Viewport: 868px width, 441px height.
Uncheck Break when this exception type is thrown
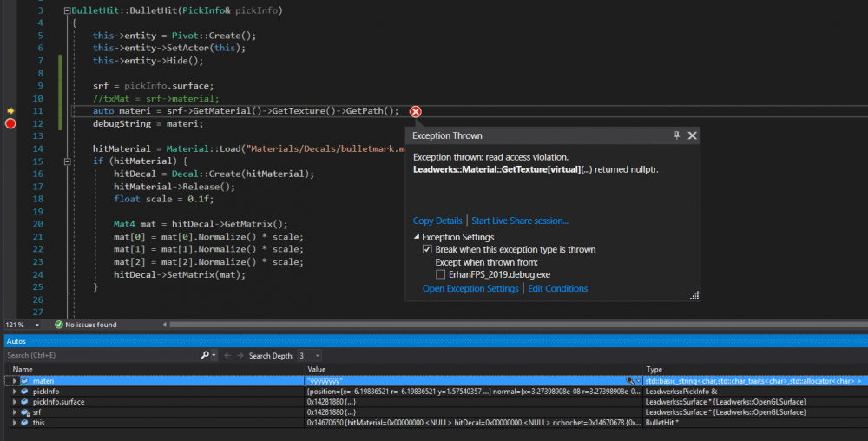click(x=427, y=250)
